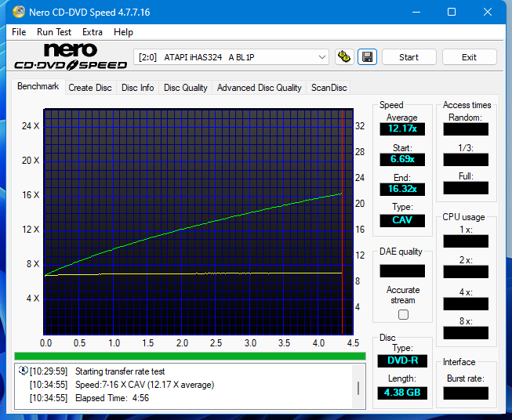Image resolution: width=512 pixels, height=420 pixels.
Task: Select the Benchmark tab
Action: [x=38, y=86]
